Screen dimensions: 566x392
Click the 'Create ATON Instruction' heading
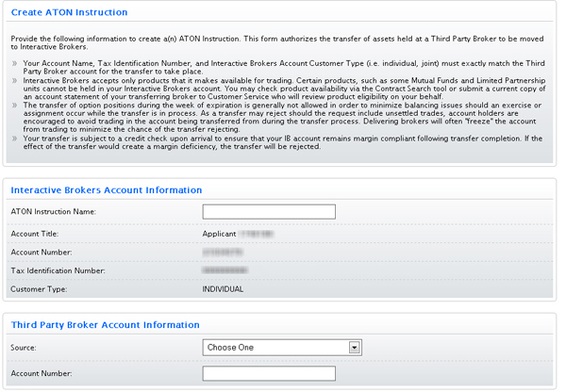click(x=69, y=12)
